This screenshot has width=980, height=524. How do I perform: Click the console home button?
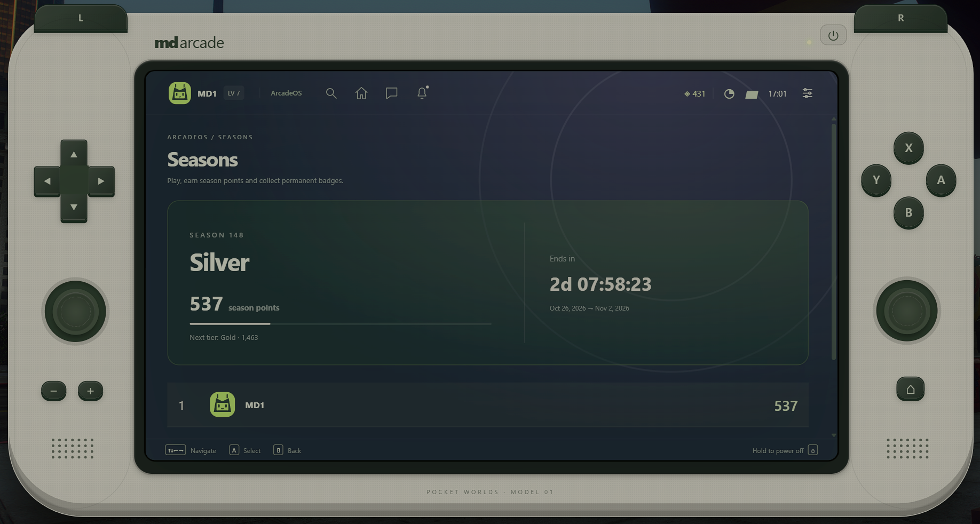coord(911,389)
